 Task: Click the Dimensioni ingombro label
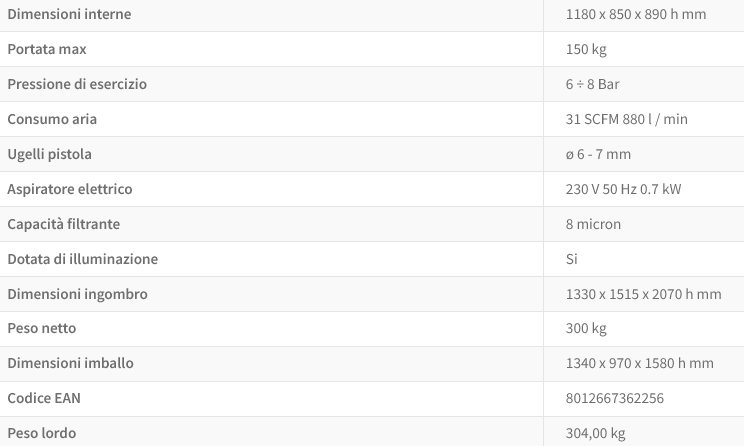coord(77,294)
